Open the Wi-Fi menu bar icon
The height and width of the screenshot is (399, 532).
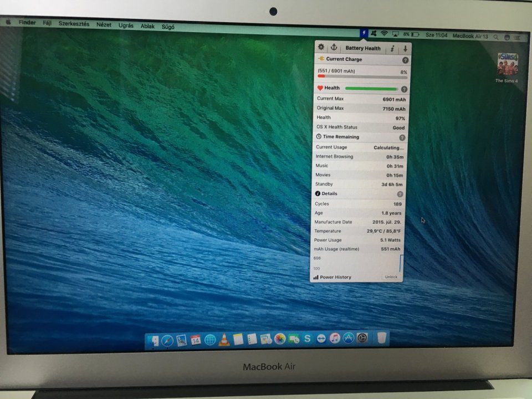click(x=384, y=33)
